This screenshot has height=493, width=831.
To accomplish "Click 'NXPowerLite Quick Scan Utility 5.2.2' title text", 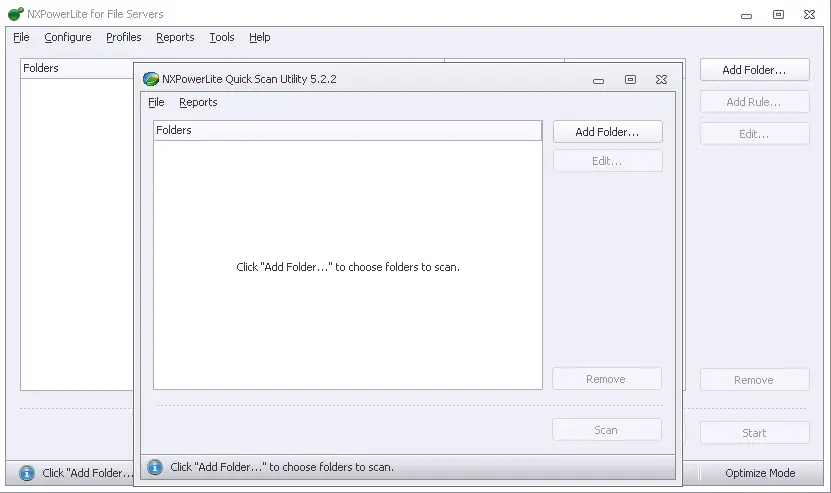I will coord(249,79).
